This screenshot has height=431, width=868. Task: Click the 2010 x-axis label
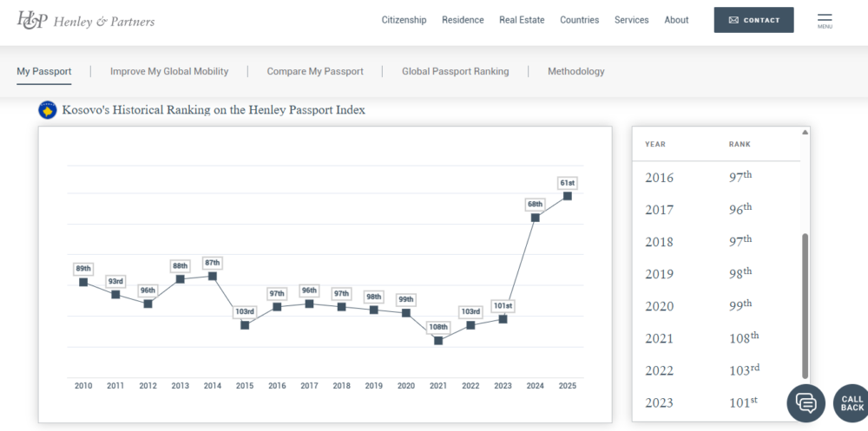tap(83, 386)
